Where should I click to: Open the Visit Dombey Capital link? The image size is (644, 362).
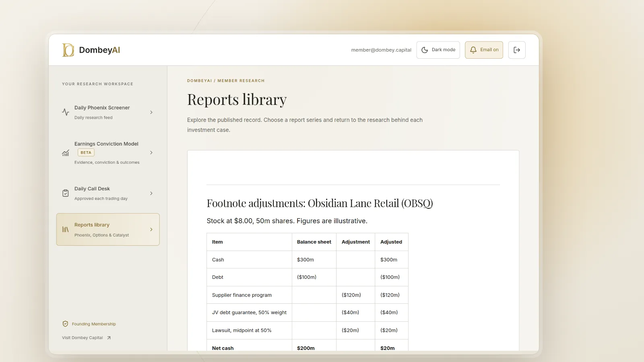[x=86, y=338]
